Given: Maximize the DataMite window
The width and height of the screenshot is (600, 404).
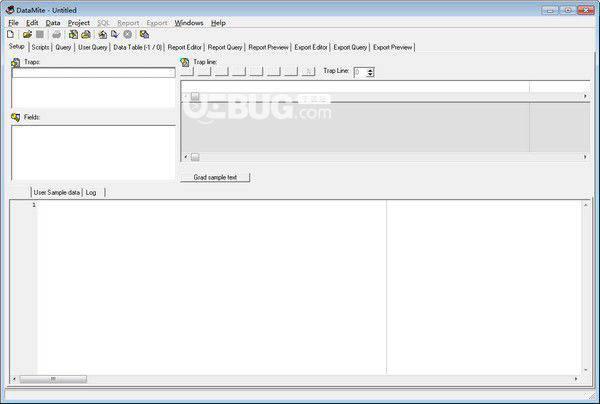Looking at the screenshot, I should 568,10.
